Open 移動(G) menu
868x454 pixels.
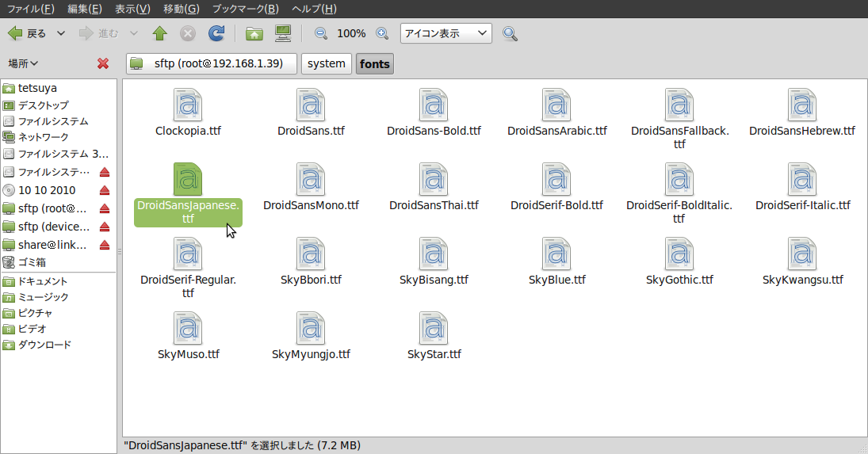point(181,9)
